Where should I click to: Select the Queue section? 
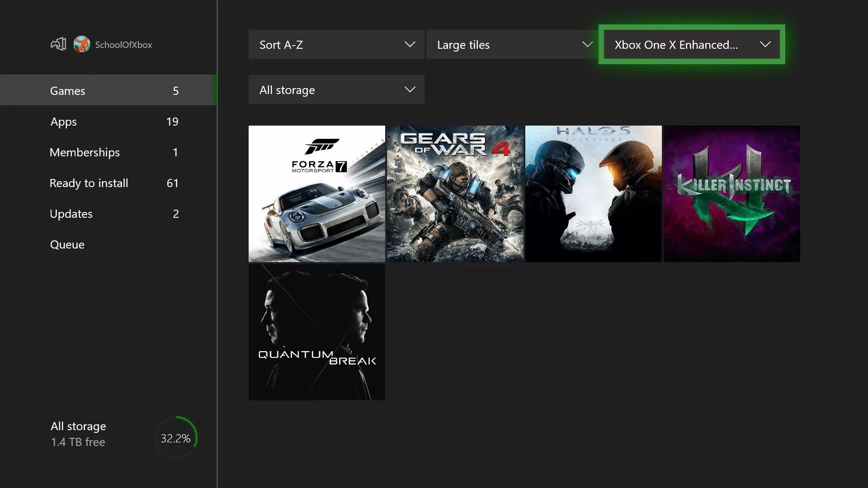click(67, 244)
